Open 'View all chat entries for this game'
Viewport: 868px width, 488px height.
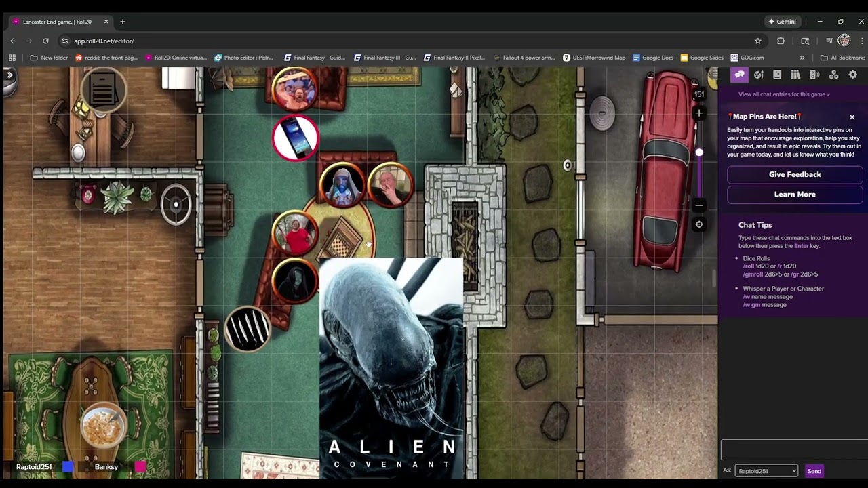tap(783, 94)
